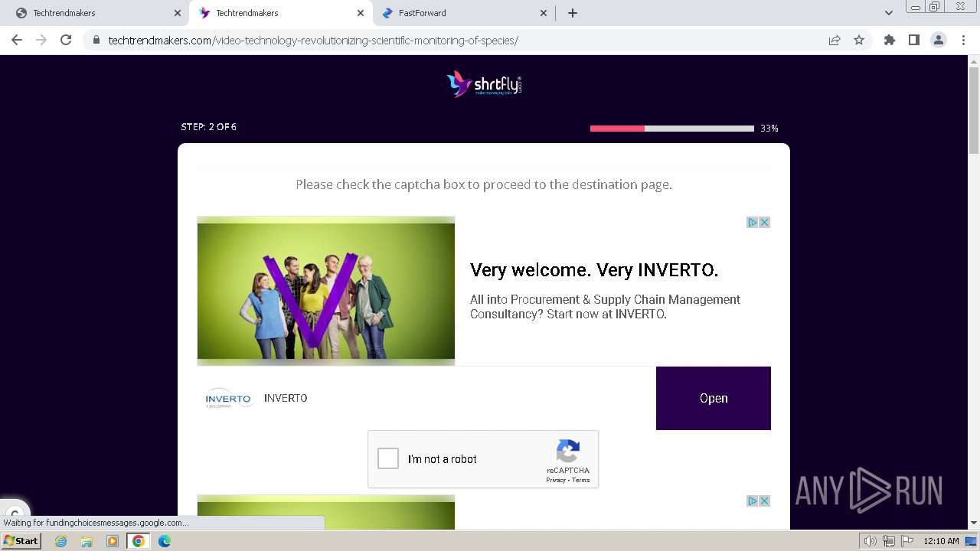Click the shrtfly logo
The image size is (980, 551).
pos(484,84)
